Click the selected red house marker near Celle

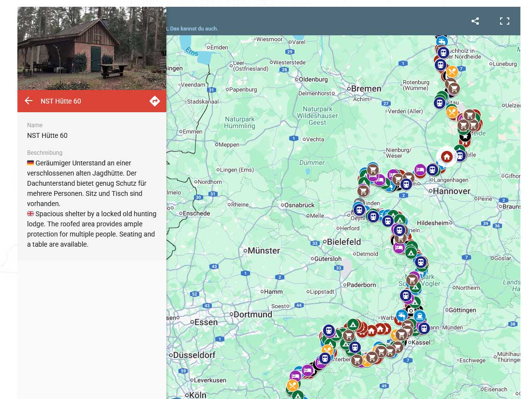[447, 157]
